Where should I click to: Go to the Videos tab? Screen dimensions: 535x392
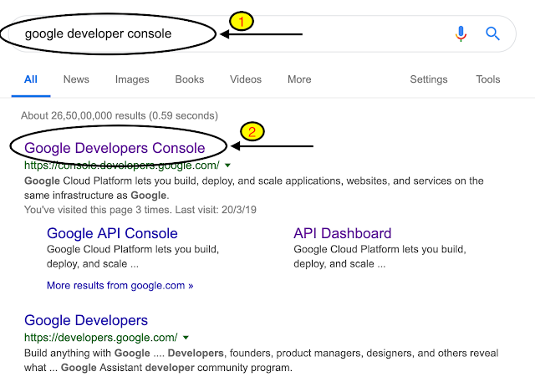pos(245,79)
